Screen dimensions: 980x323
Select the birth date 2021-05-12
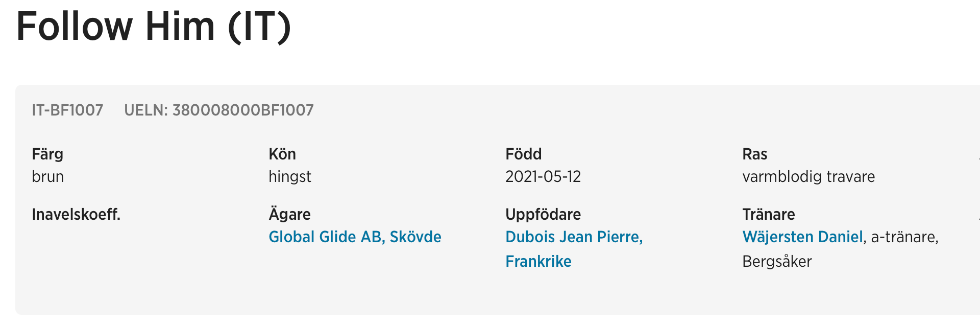pyautogui.click(x=543, y=177)
